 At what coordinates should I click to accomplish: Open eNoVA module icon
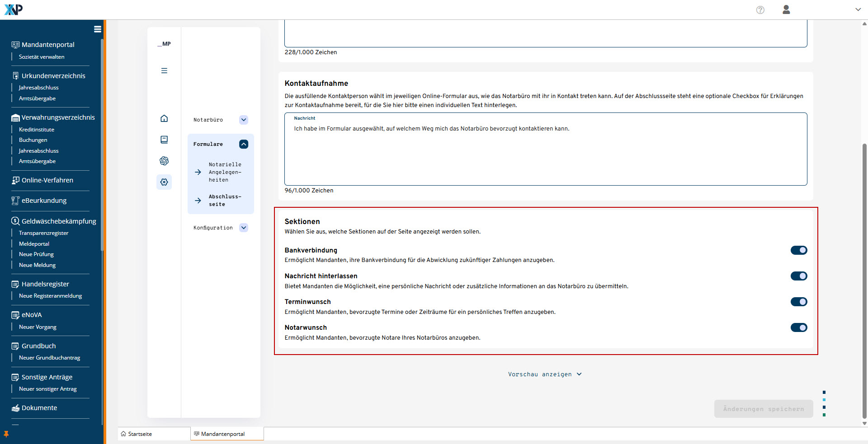click(15, 315)
